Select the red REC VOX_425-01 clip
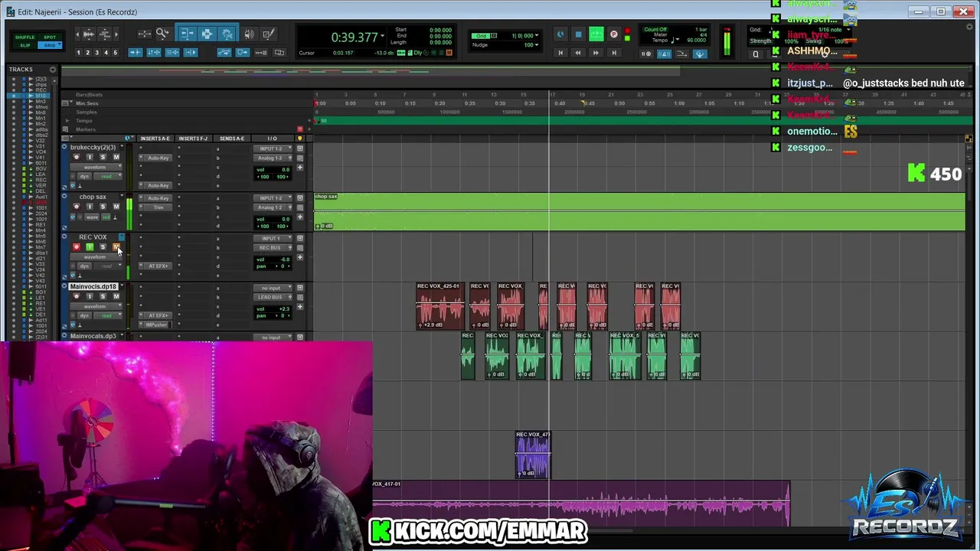This screenshot has height=551, width=980. click(439, 306)
